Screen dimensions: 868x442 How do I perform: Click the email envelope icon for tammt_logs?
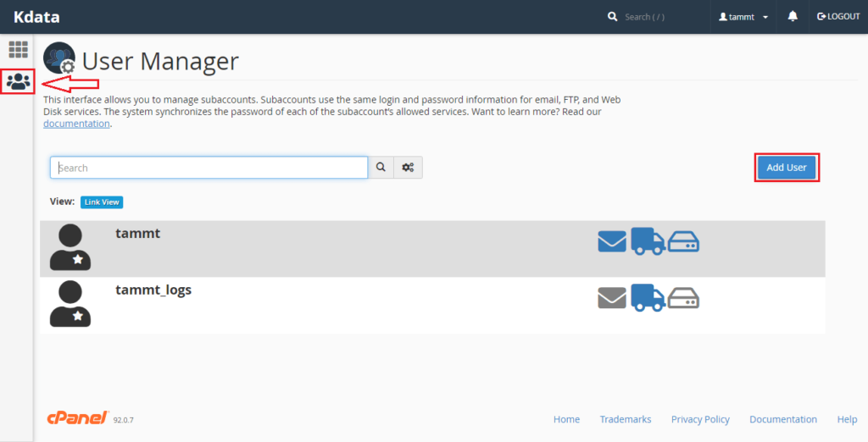pos(612,298)
